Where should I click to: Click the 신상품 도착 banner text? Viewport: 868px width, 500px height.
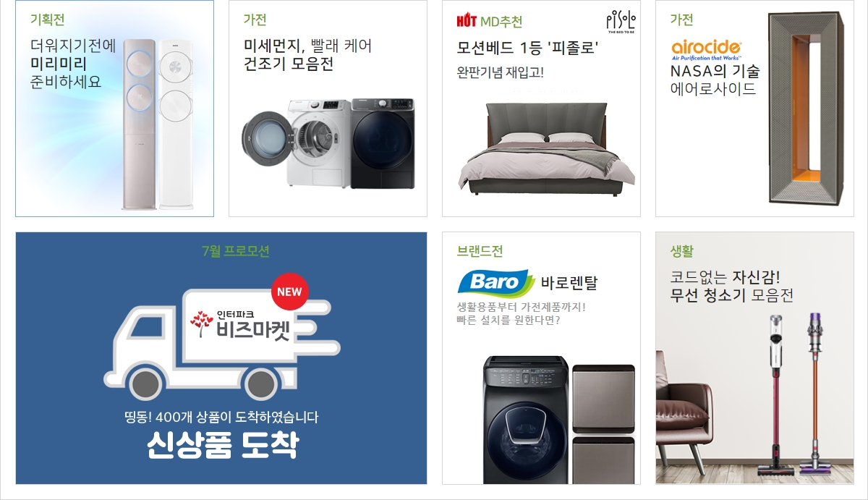point(222,445)
